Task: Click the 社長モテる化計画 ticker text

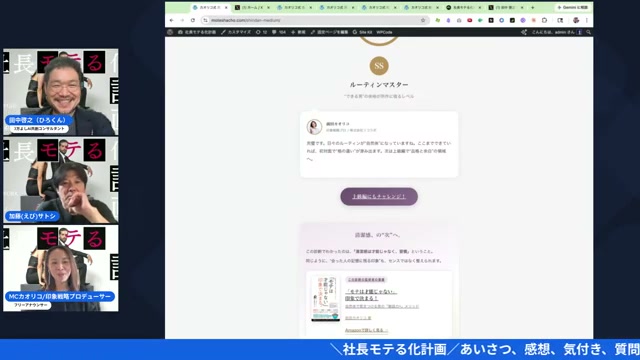Action: [x=395, y=349]
